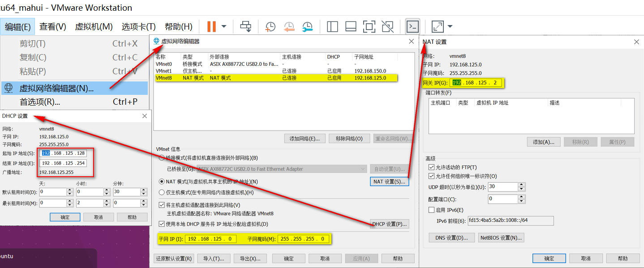Uncheck 允许活动的 FTP checkbox
Image resolution: width=644 pixels, height=268 pixels.
[x=432, y=167]
